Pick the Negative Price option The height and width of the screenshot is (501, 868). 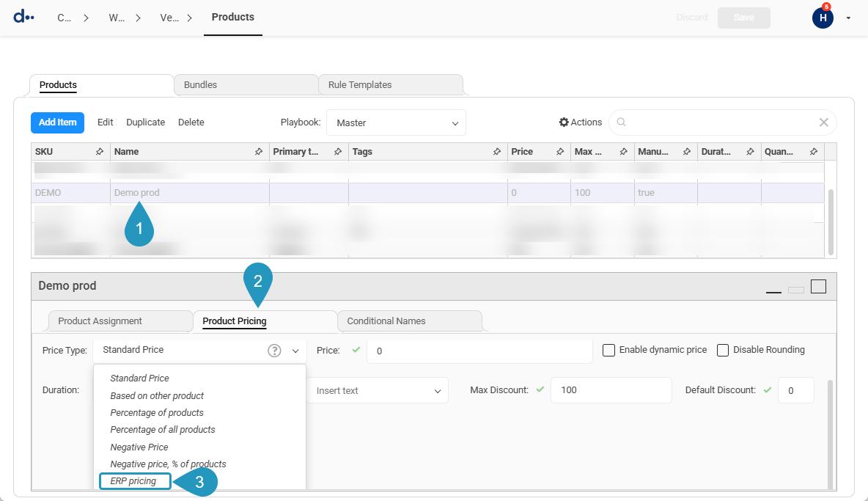tap(139, 447)
